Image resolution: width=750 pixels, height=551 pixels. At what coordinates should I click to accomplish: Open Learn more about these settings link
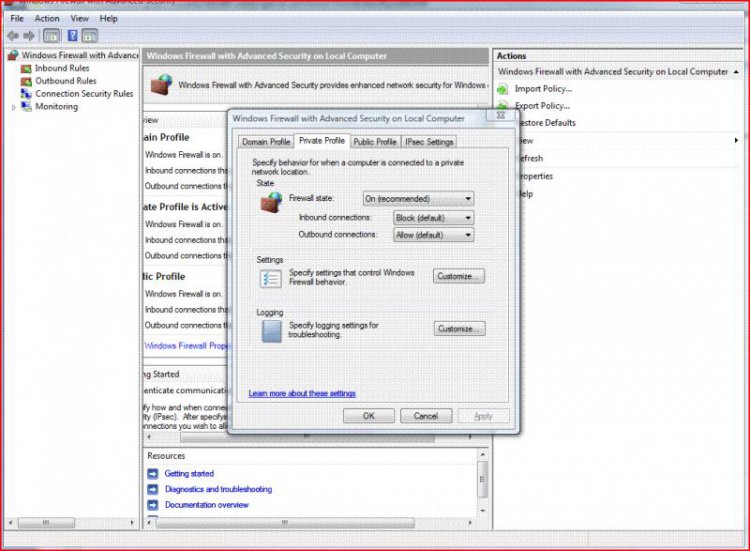pos(302,394)
